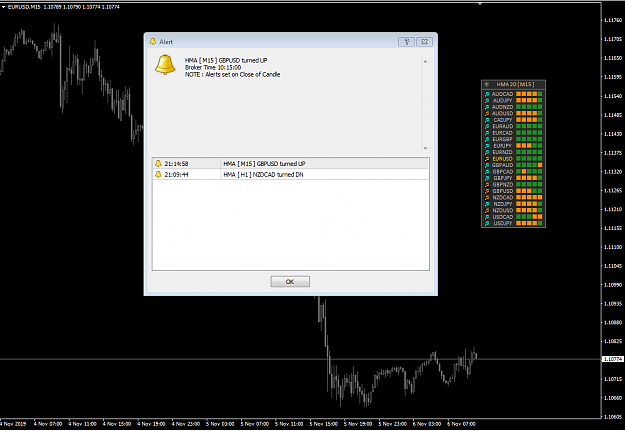Click the 'HMA 20 [M15]' panel title
The width and height of the screenshot is (625, 431).
(515, 85)
